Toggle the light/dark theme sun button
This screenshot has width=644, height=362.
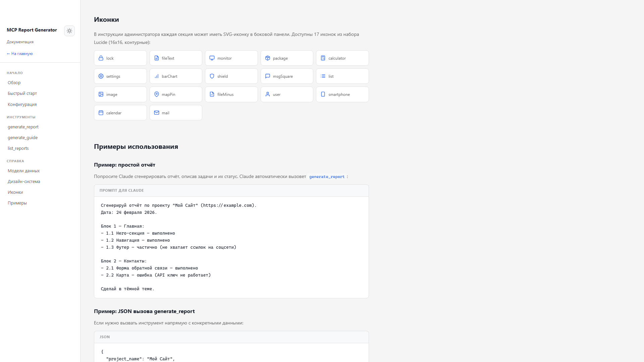click(69, 31)
